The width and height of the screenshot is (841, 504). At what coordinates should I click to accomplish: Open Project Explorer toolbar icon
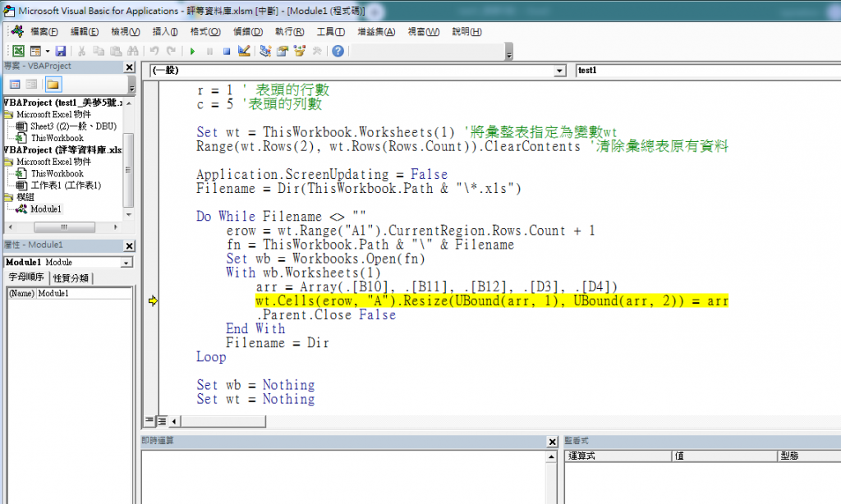pos(265,51)
